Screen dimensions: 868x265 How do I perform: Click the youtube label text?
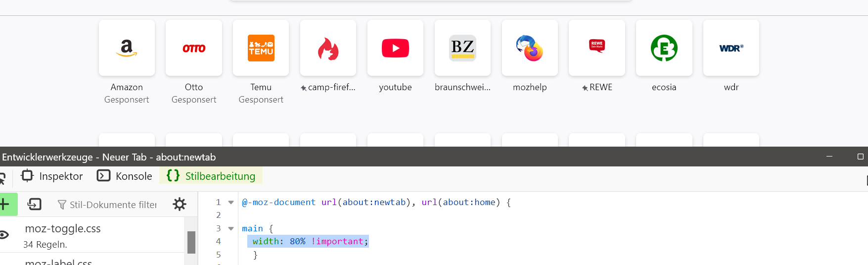(395, 87)
